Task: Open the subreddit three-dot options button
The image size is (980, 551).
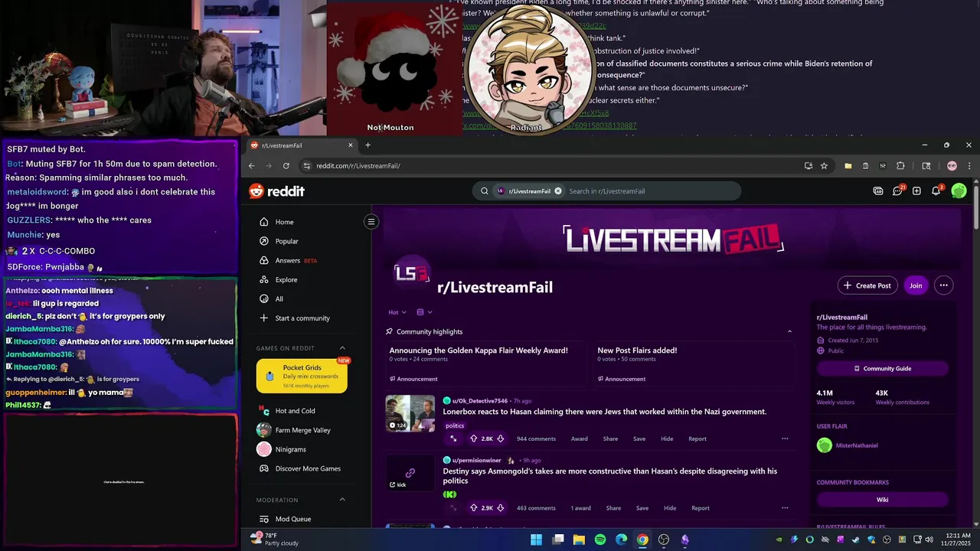Action: click(x=943, y=285)
